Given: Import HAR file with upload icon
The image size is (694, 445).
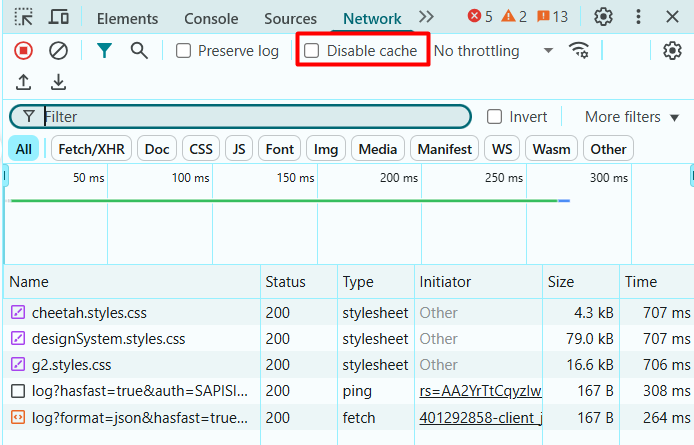Looking at the screenshot, I should 23,82.
